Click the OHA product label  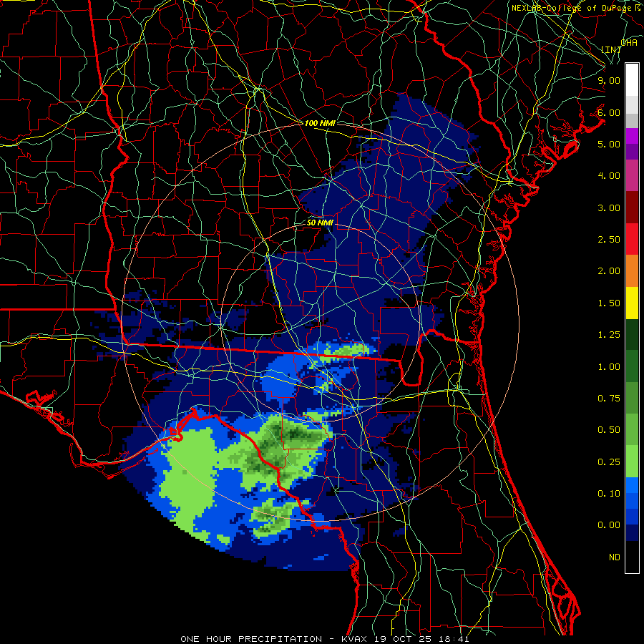(x=629, y=42)
